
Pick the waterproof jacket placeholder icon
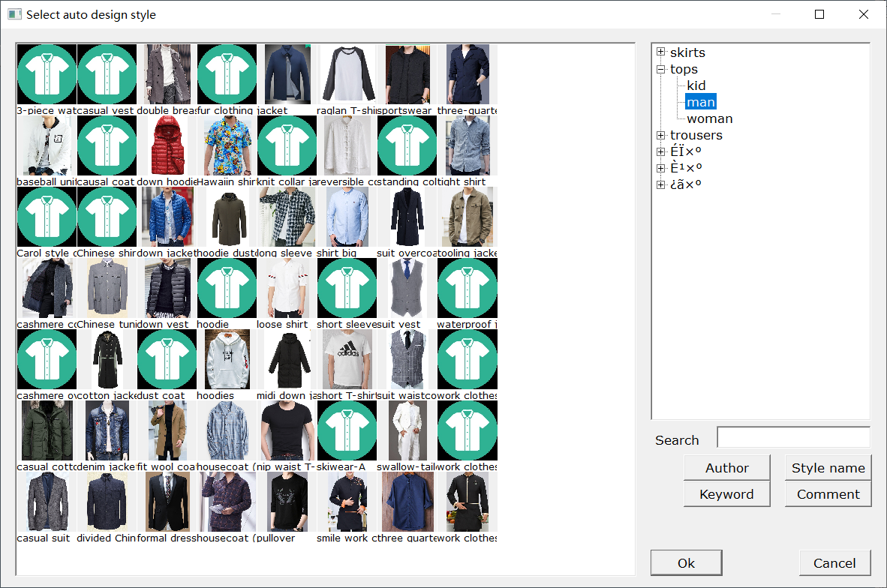click(468, 288)
